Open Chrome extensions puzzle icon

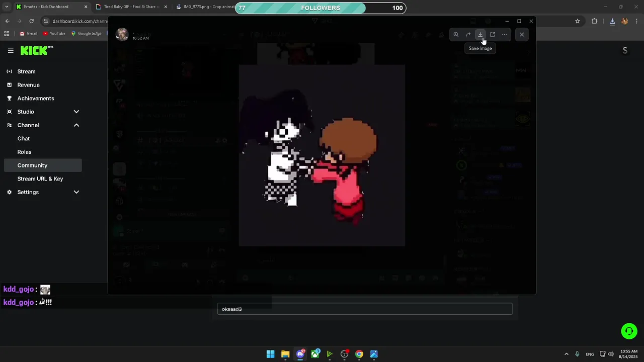point(595,21)
